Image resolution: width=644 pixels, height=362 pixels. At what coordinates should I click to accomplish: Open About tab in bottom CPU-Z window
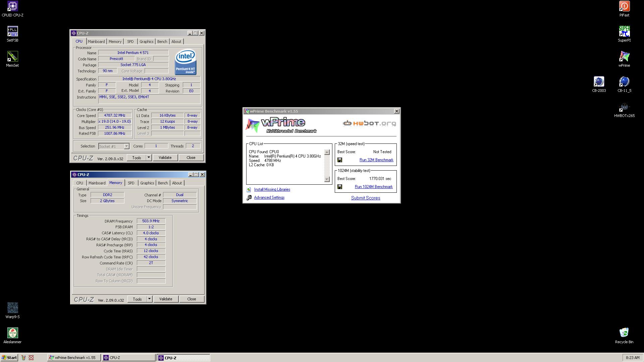coord(177,183)
